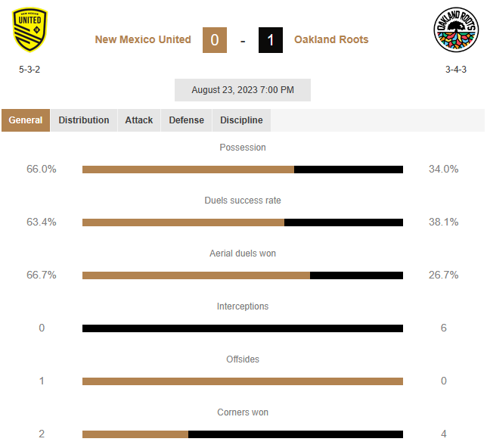
Task: Click the black Interceptions bar
Action: [243, 328]
